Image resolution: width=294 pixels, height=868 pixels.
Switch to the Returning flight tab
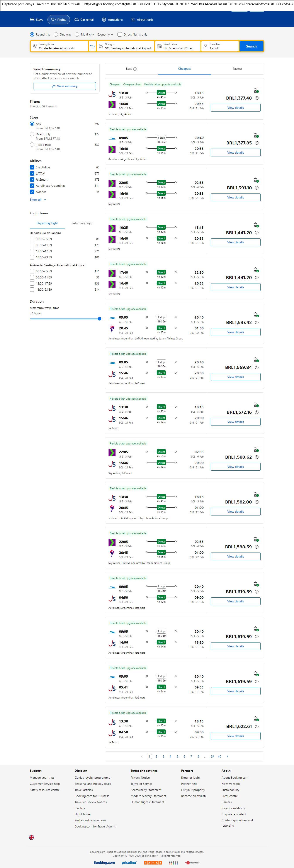pyautogui.click(x=82, y=223)
